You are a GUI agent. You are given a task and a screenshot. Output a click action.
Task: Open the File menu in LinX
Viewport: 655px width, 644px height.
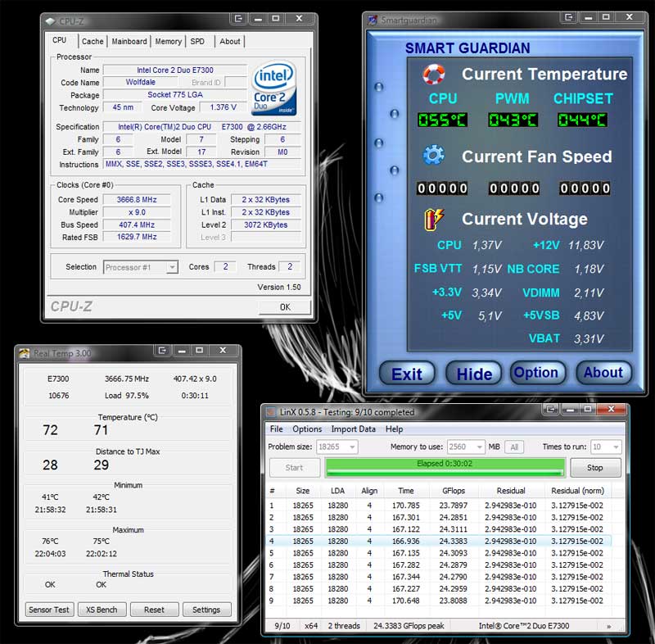[276, 429]
